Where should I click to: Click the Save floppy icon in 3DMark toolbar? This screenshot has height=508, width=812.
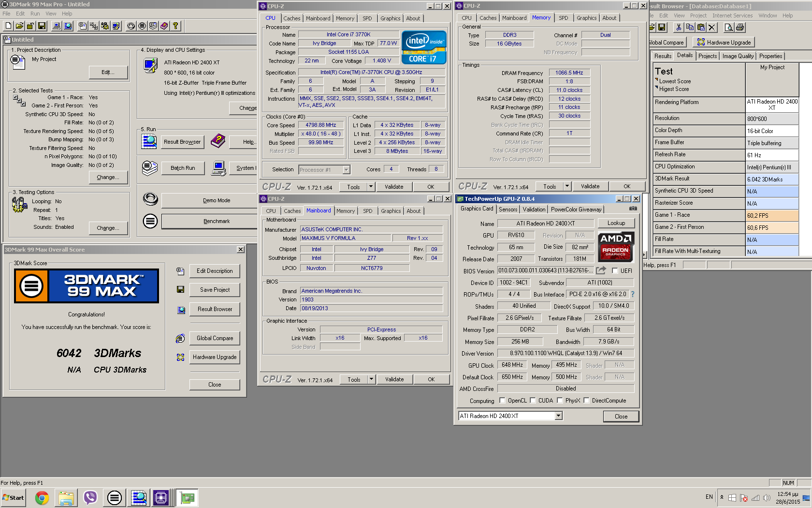[42, 26]
